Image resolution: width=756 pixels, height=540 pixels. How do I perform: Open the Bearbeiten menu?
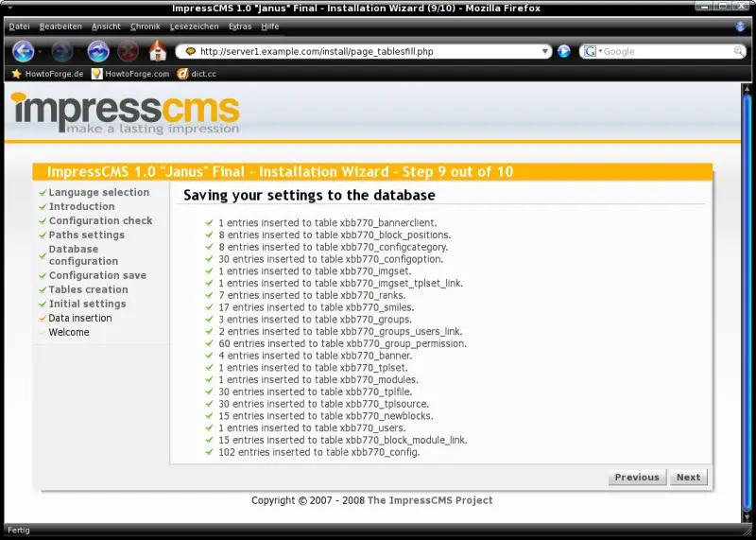point(60,26)
